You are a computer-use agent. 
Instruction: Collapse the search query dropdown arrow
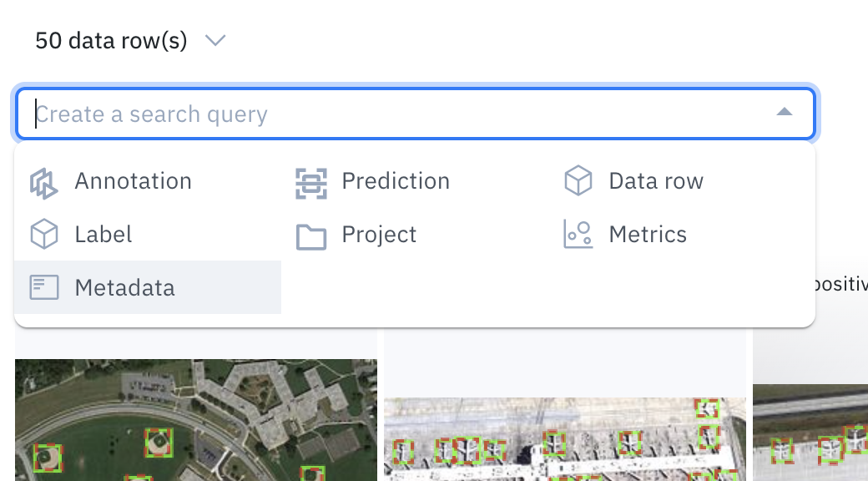pyautogui.click(x=784, y=112)
